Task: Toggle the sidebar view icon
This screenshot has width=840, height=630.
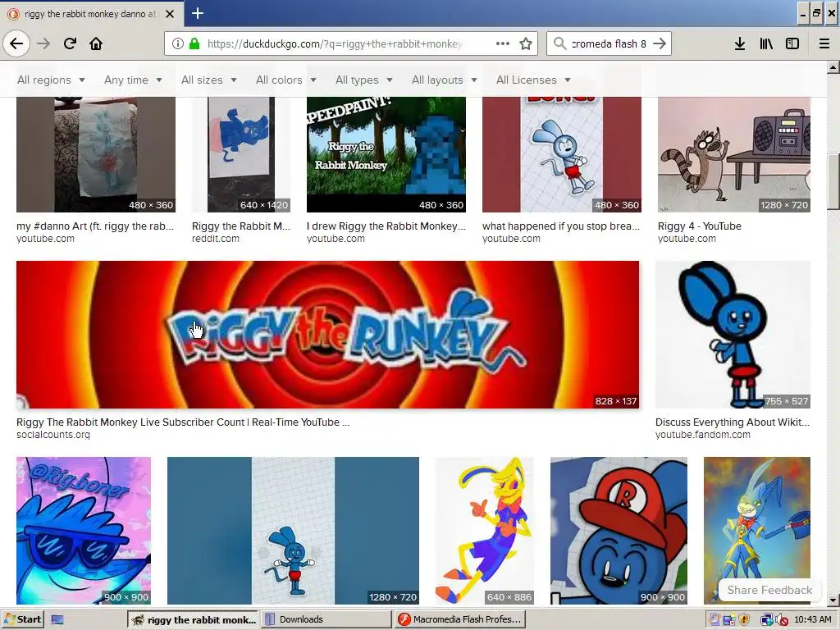Action: coord(792,43)
